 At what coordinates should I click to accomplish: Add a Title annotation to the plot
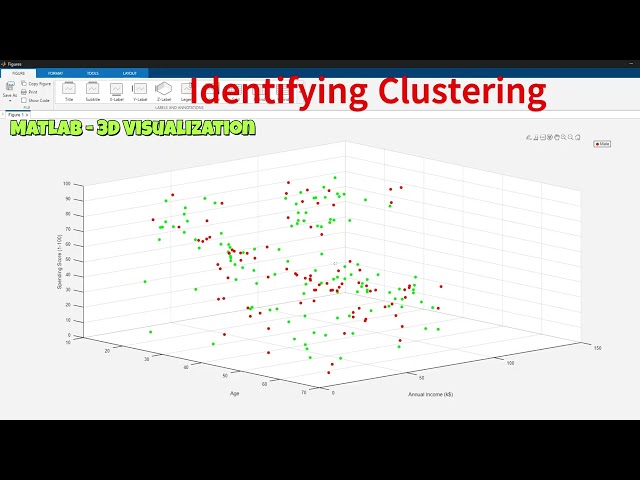(69, 92)
